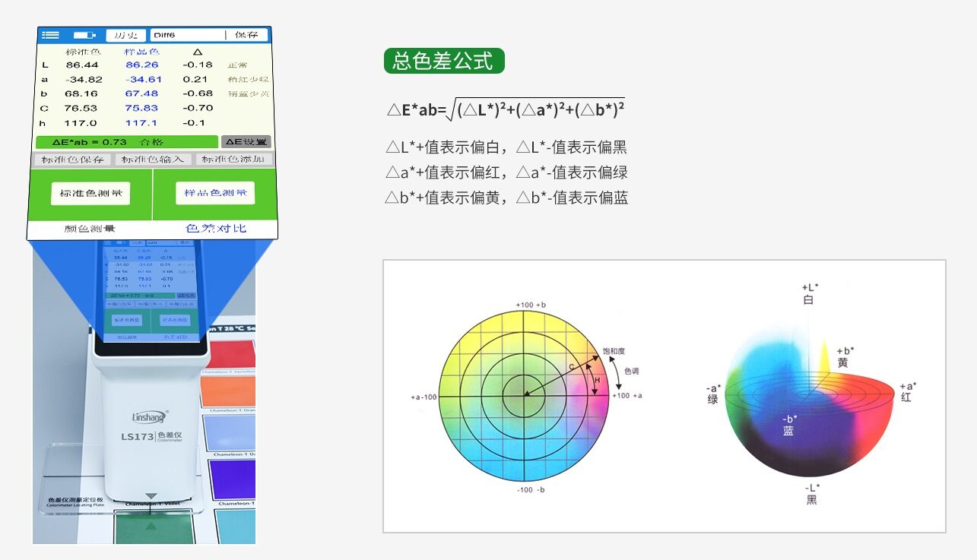The image size is (977, 560).
Task: Click delta value -0.70 in C row
Action: point(198,108)
